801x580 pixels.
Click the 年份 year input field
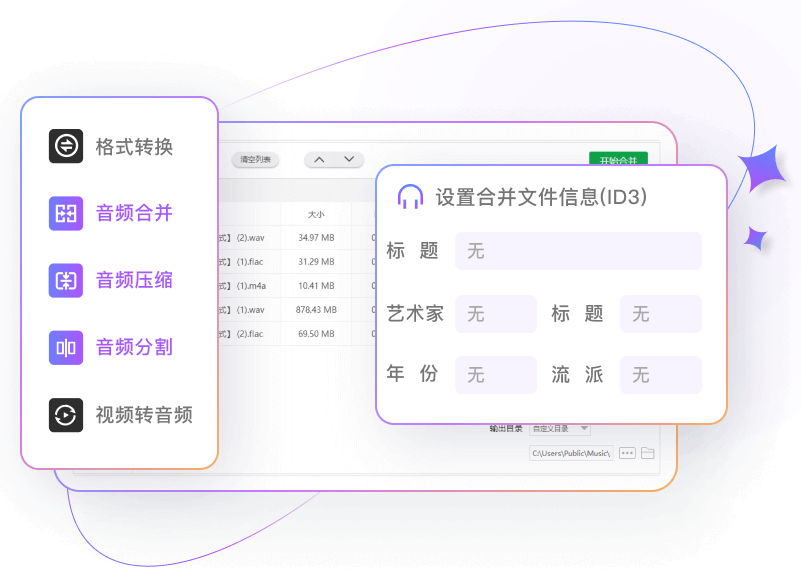[495, 375]
